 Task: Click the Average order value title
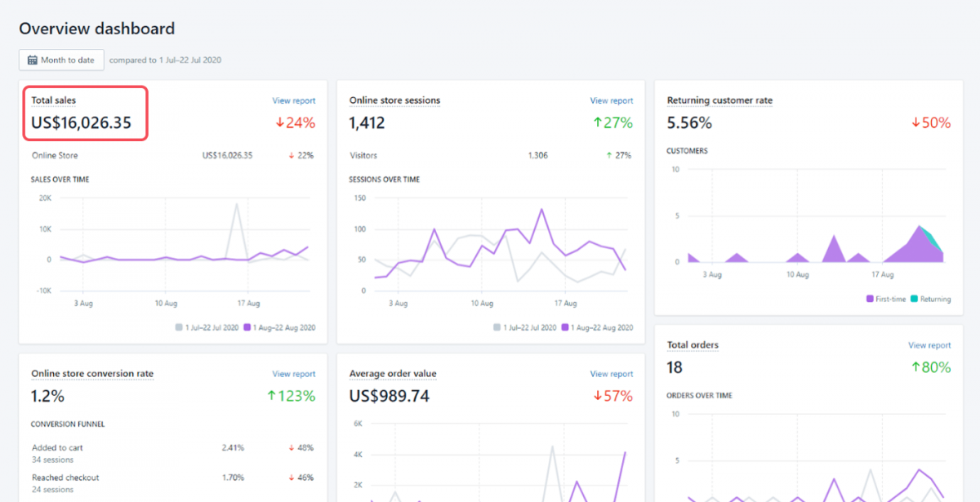click(393, 374)
